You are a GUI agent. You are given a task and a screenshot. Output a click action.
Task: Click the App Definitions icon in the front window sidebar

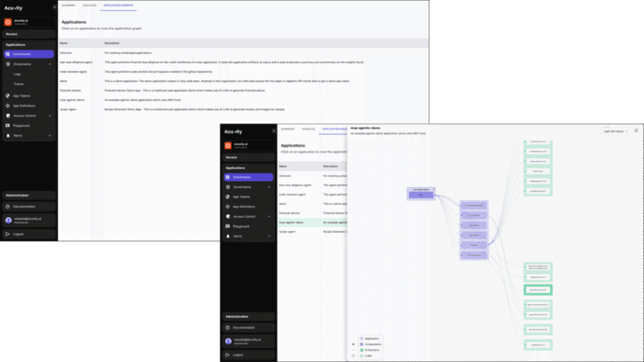pos(228,206)
